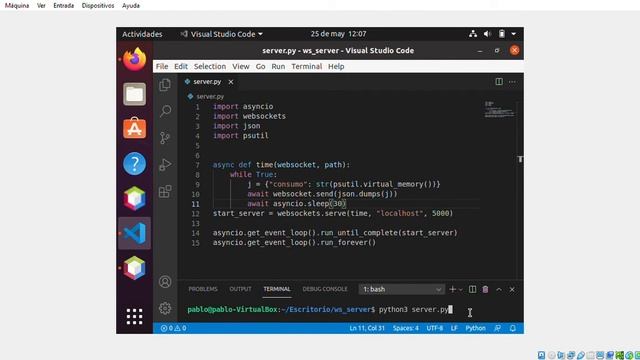This screenshot has height=360, width=640.
Task: Open VirtualBox Ver menu
Action: (x=41, y=6)
